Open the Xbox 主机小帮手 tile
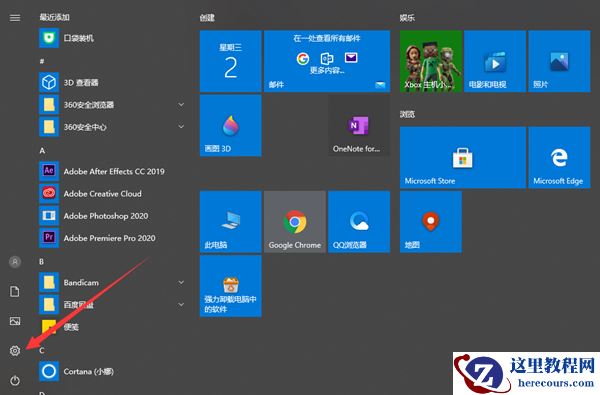Screen dimensions: 600x395 (x=430, y=61)
